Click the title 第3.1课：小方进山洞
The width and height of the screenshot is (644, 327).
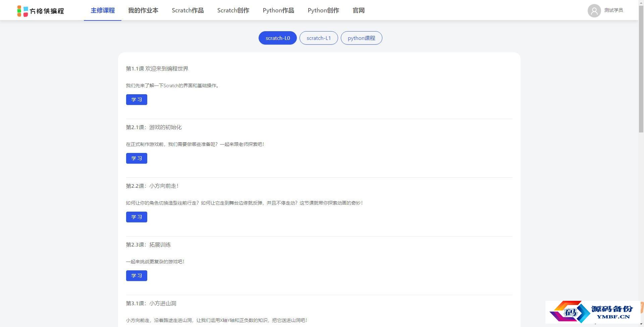151,304
